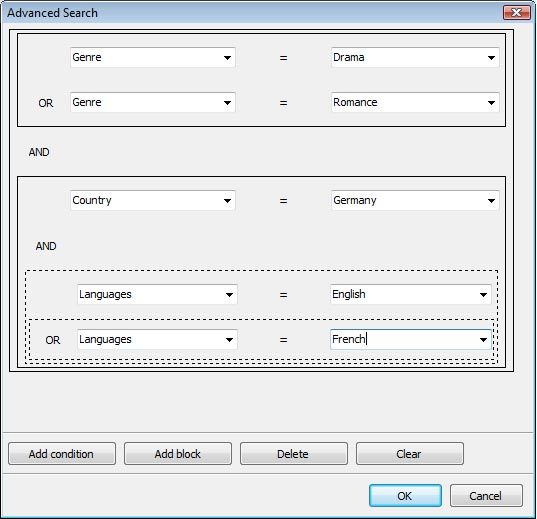Expand the Drama value dropdown
Screen dimensions: 537x519
click(x=491, y=58)
